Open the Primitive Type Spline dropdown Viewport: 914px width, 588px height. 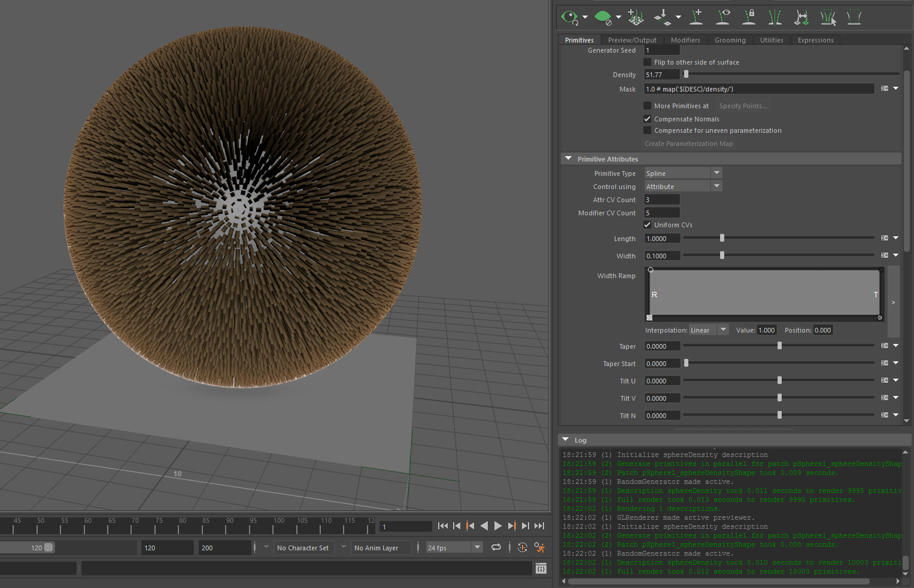pyautogui.click(x=716, y=172)
